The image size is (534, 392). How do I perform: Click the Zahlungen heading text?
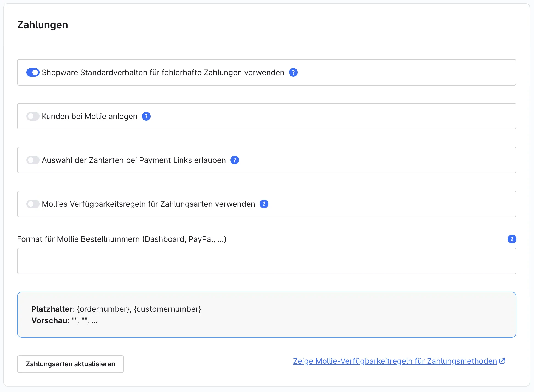tap(43, 25)
